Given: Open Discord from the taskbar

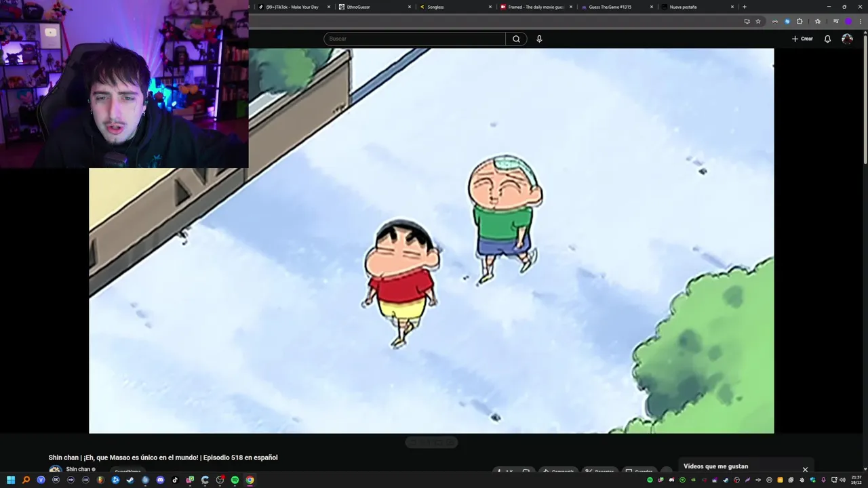Looking at the screenshot, I should [160, 480].
